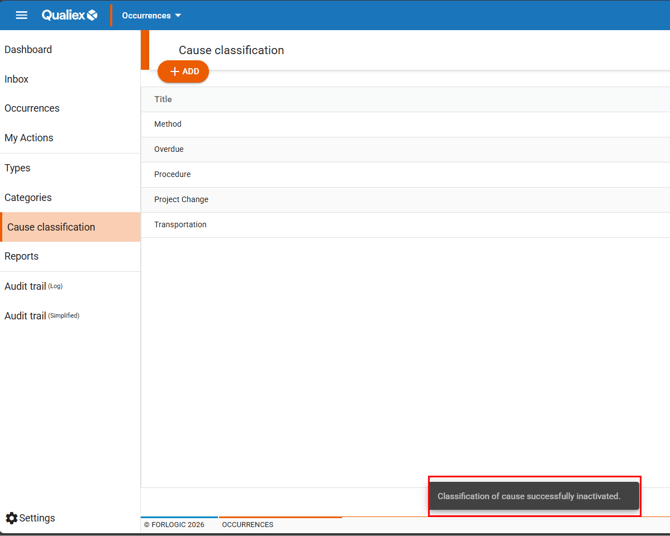Open My Actions page

(x=29, y=138)
